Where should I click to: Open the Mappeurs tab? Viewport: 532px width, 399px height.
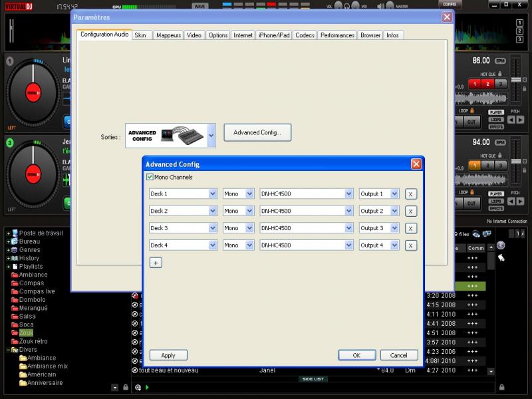pyautogui.click(x=168, y=35)
